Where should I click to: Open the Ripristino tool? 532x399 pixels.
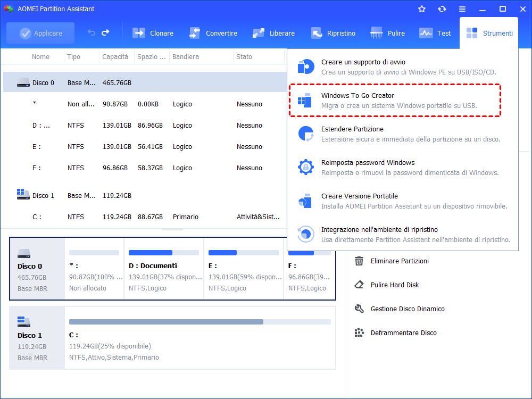334,33
